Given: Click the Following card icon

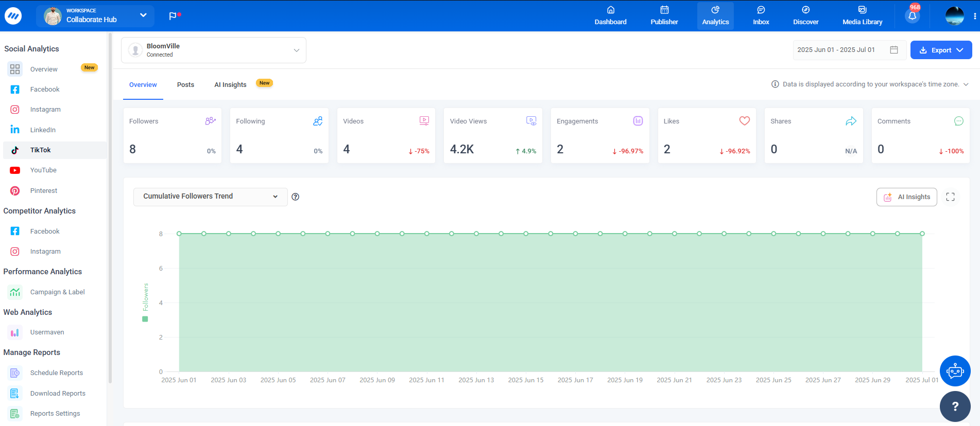Looking at the screenshot, I should click(318, 121).
